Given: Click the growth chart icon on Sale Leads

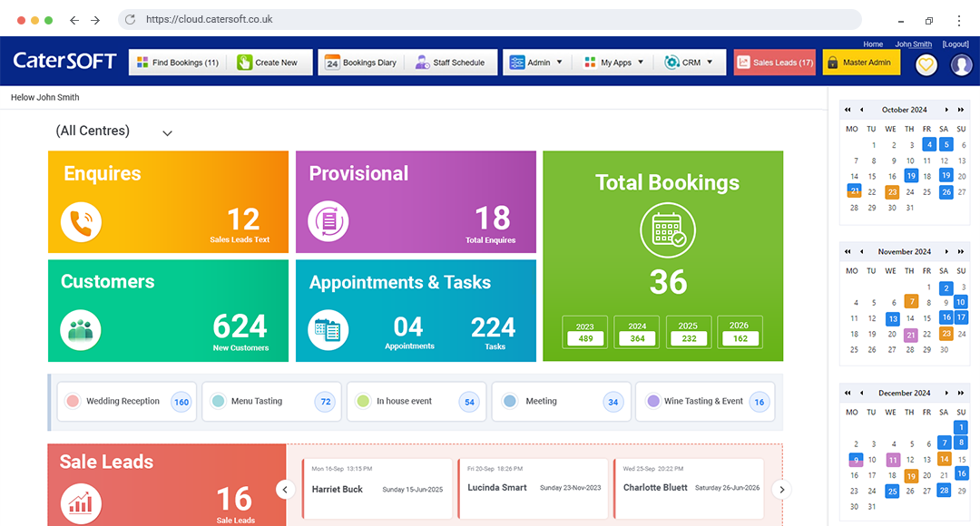Looking at the screenshot, I should pos(81,503).
